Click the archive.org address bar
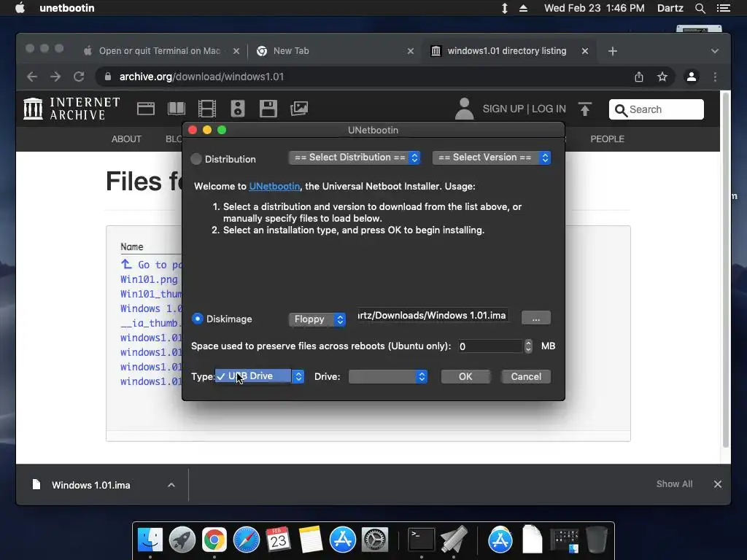 (x=362, y=77)
